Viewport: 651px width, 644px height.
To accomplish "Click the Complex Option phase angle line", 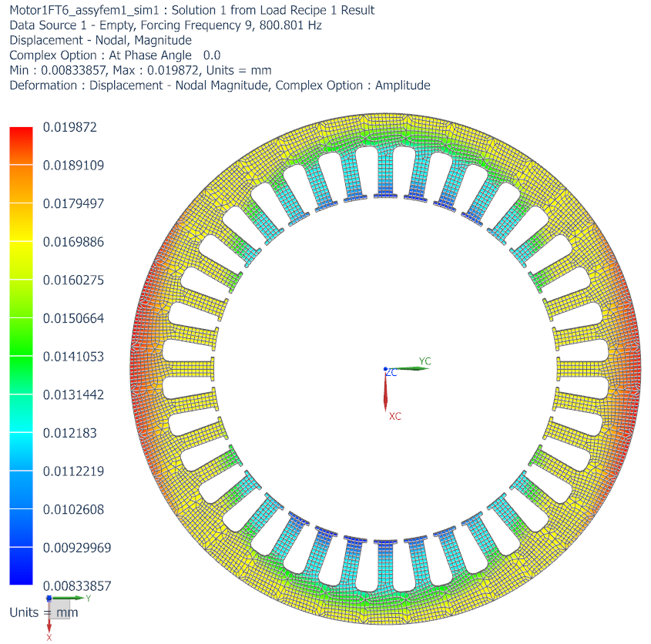I will [x=115, y=55].
